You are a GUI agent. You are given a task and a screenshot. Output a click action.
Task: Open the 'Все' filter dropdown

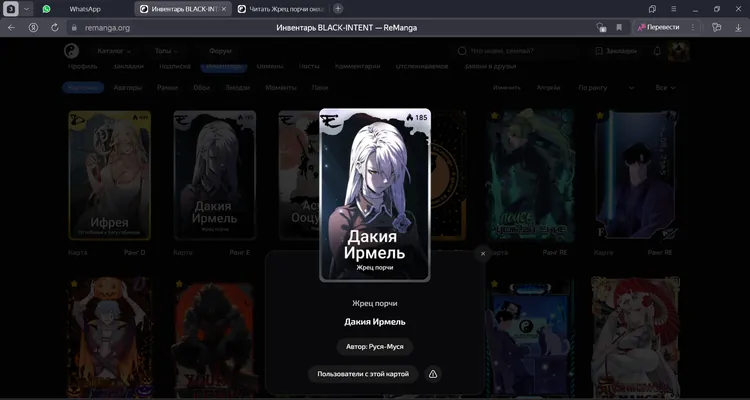[665, 88]
